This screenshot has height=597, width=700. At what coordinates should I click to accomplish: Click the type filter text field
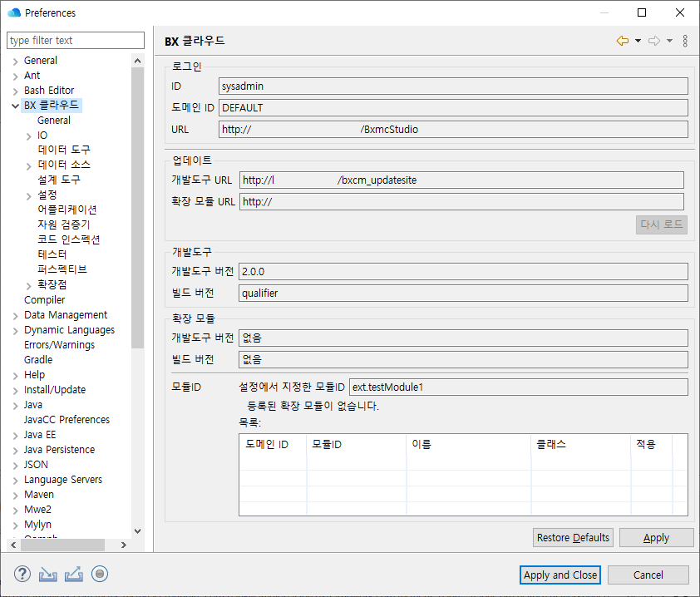click(x=75, y=41)
